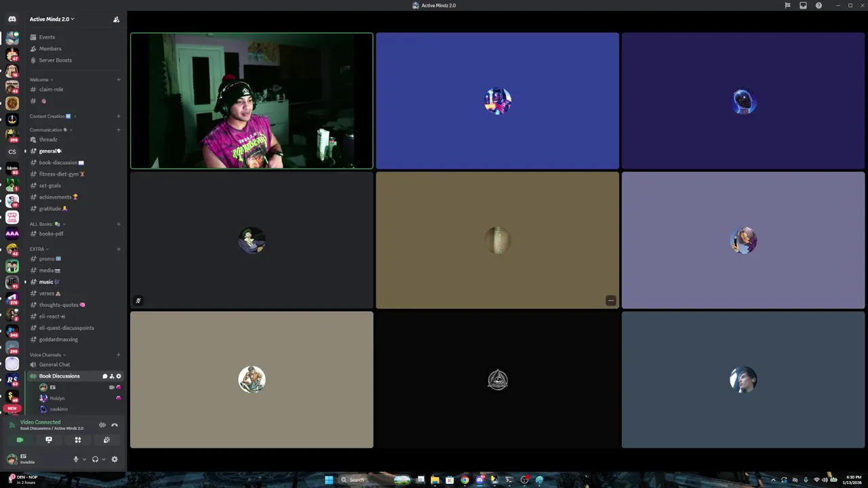Collapse the Voice Channels category
The width and height of the screenshot is (868, 488).
pyautogui.click(x=47, y=355)
